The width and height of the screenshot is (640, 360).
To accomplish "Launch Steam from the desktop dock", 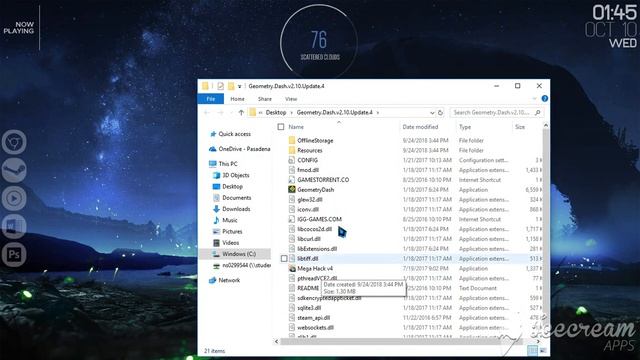I will tap(14, 170).
